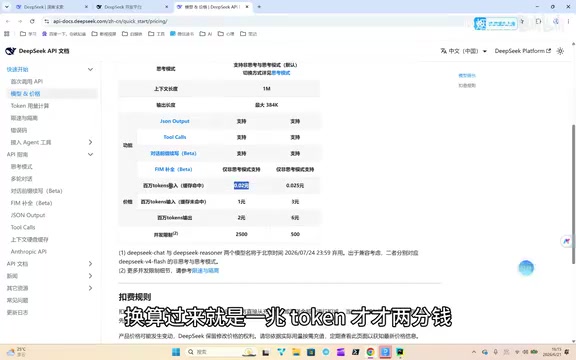This screenshot has height=360, width=576.
Task: Open the apps grid icon in bookmarks bar
Action: (x=6, y=34)
